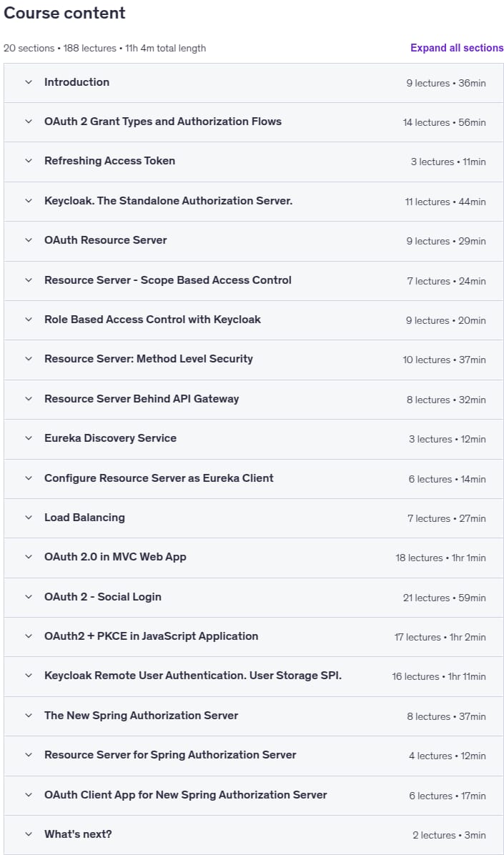This screenshot has height=855, width=504.
Task: Click '17 lectures • 1hr 2min' text
Action: point(440,638)
